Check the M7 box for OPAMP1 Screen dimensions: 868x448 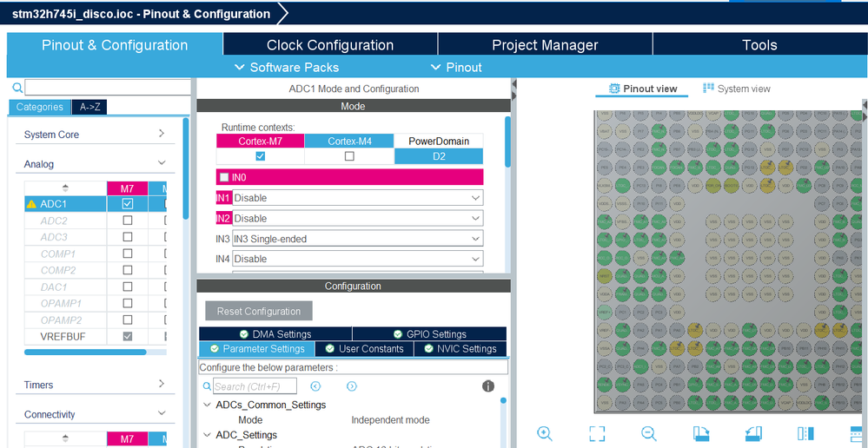click(128, 303)
